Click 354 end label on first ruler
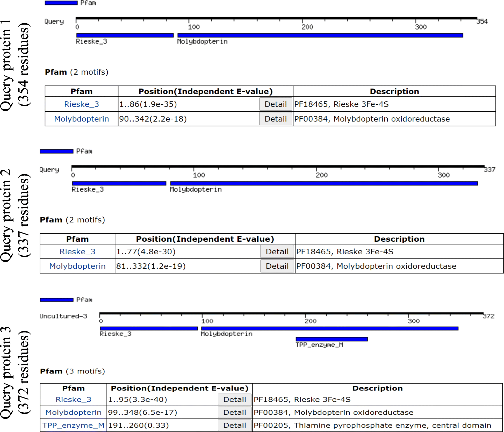 click(482, 21)
